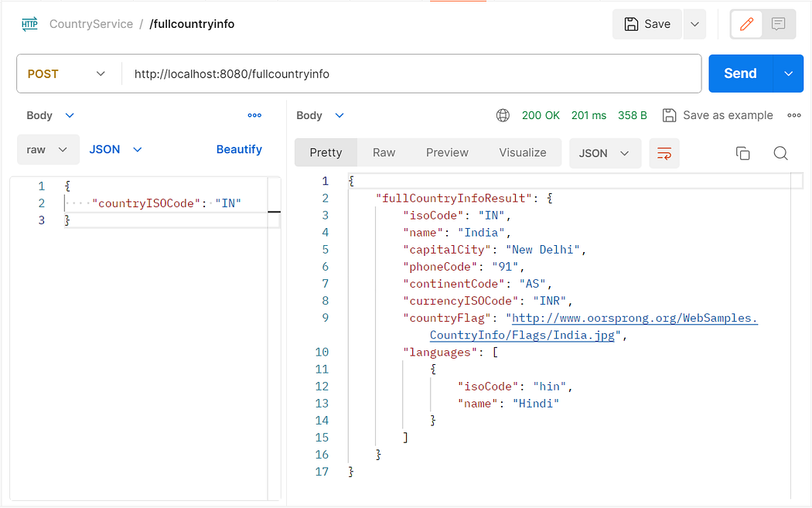The height and width of the screenshot is (508, 812).
Task: Switch to the Raw response tab
Action: pyautogui.click(x=384, y=152)
